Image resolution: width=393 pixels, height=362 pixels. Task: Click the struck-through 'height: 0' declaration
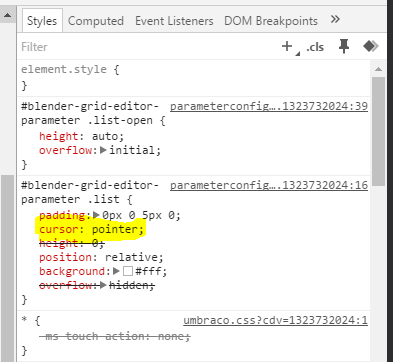click(x=72, y=243)
